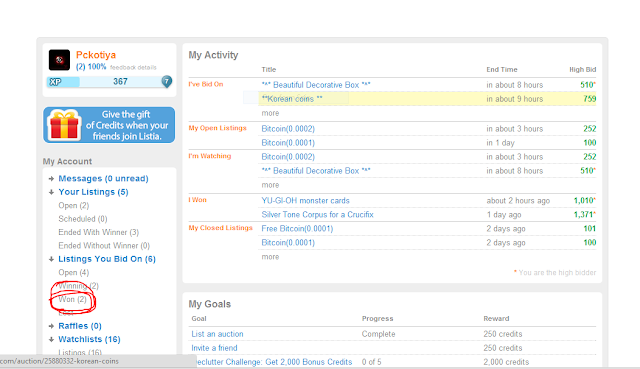Open Bitcoin(0.0002) under My Open Listings
640x369 pixels.
[x=288, y=129]
